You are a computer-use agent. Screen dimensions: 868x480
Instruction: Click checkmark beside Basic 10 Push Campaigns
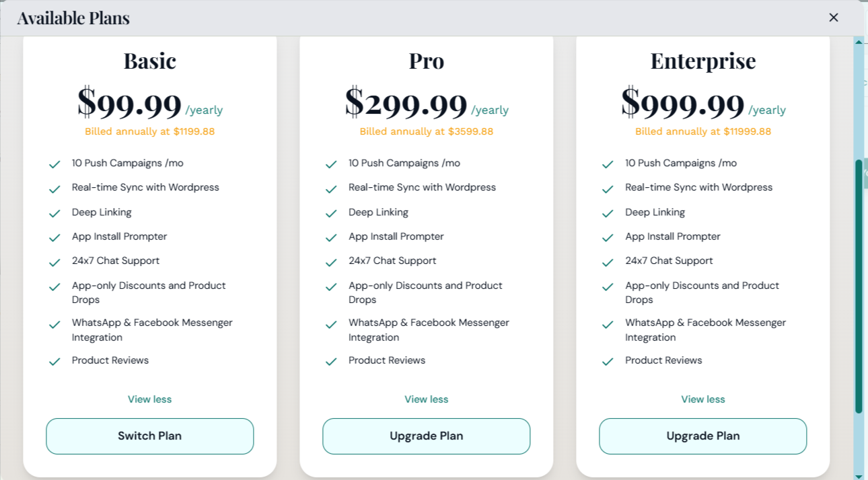pyautogui.click(x=55, y=164)
